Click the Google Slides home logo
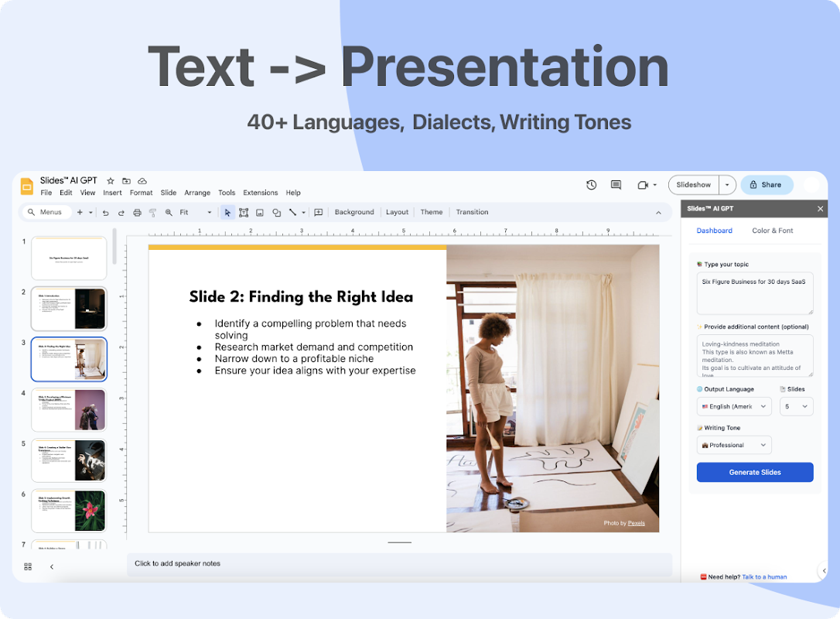This screenshot has width=840, height=619. pyautogui.click(x=27, y=186)
